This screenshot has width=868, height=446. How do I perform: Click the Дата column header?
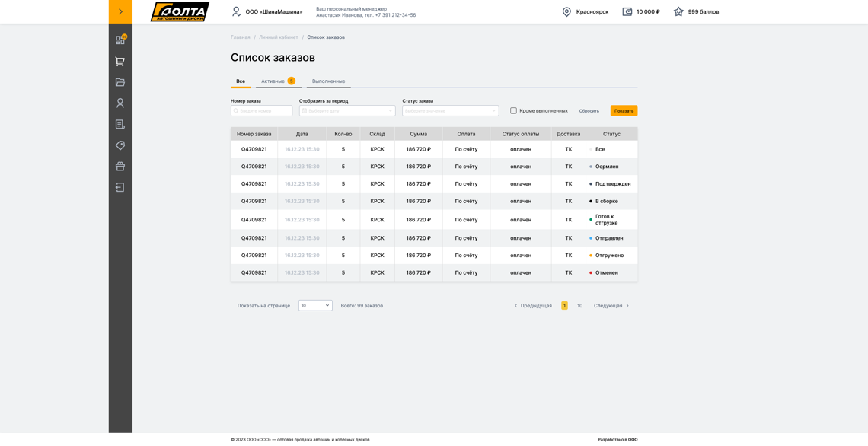point(302,134)
